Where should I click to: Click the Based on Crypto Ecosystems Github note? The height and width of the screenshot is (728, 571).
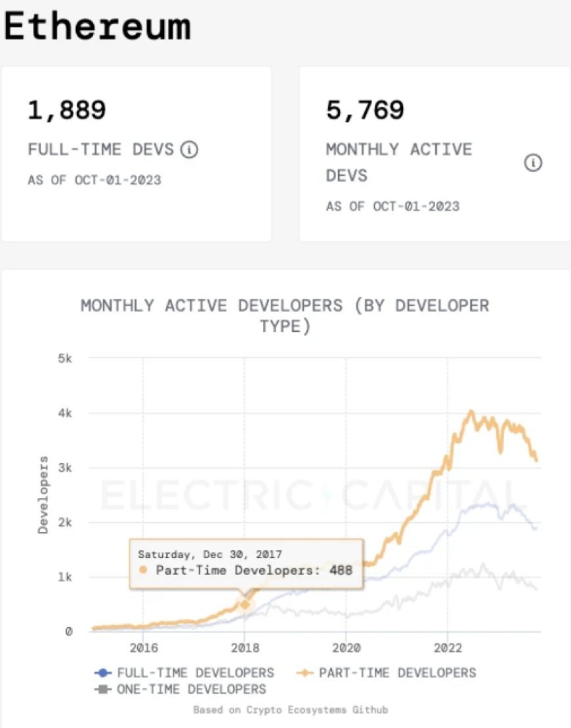tap(290, 710)
